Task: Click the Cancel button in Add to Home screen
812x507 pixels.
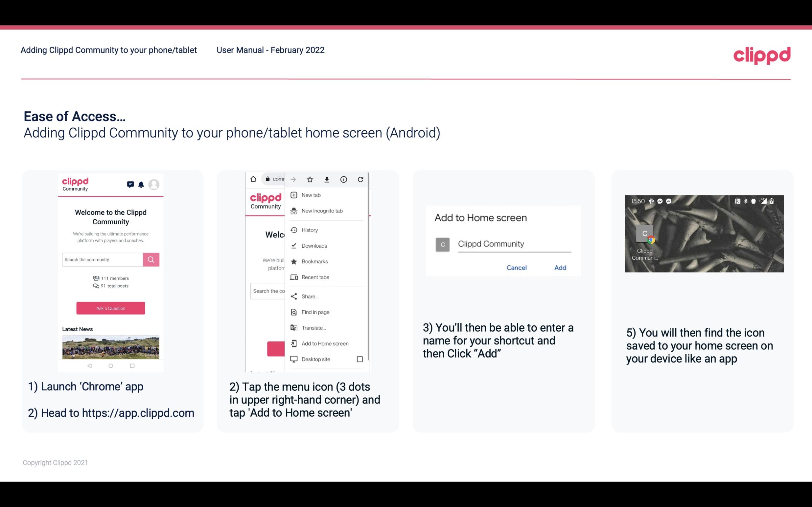Action: pos(516,268)
